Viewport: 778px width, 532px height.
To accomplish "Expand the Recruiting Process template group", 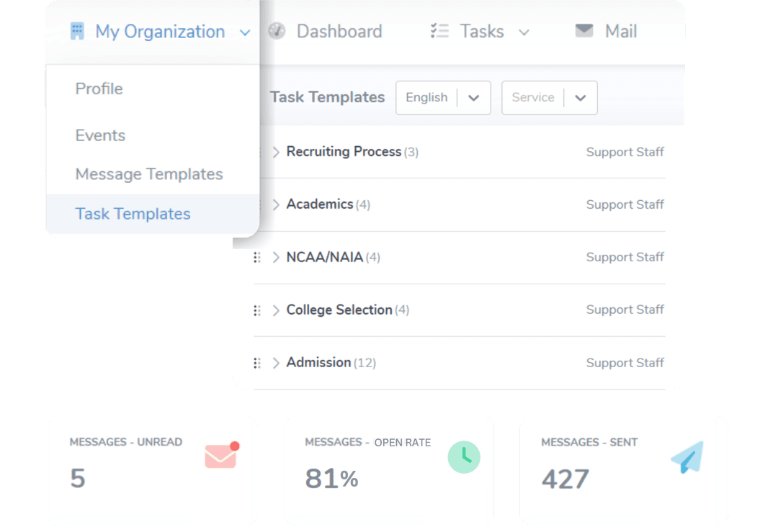I will point(277,152).
